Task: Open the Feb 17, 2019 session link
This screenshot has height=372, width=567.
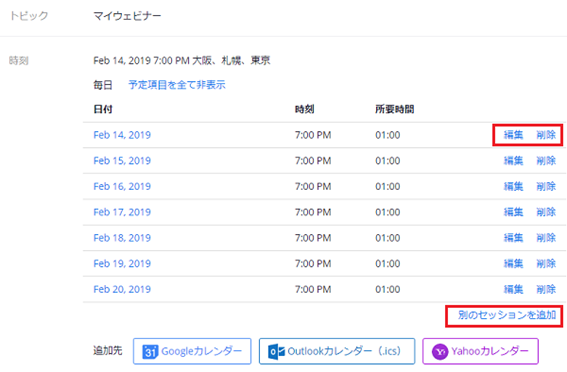Action: click(x=122, y=212)
